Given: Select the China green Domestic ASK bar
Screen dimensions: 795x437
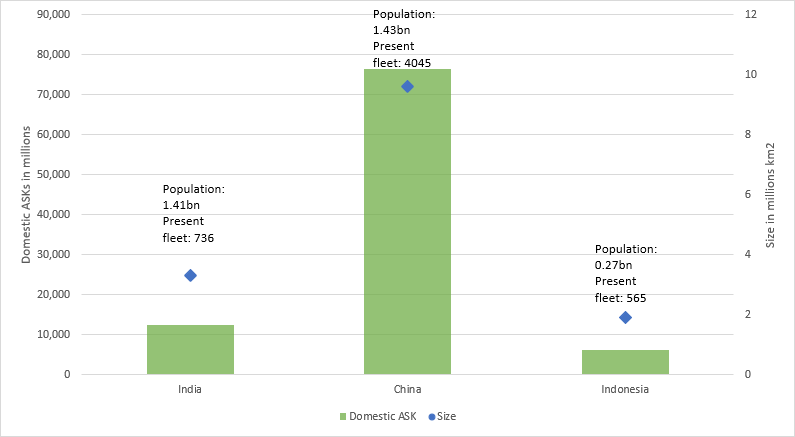Looking at the screenshot, I should (x=407, y=222).
